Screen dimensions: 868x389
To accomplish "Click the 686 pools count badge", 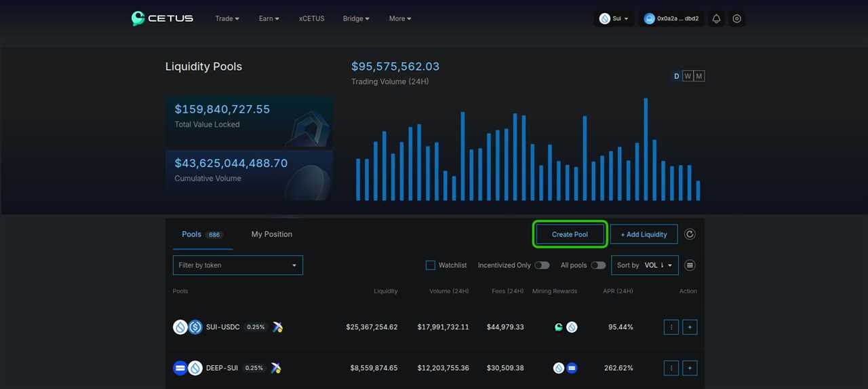I will click(x=214, y=235).
